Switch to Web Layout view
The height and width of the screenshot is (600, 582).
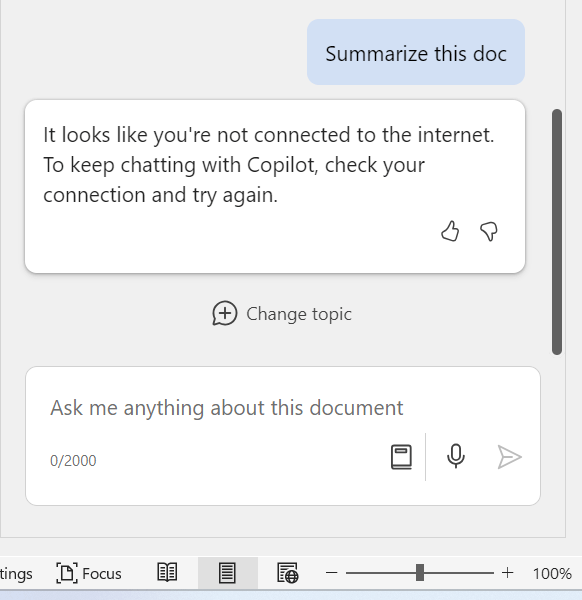287,573
